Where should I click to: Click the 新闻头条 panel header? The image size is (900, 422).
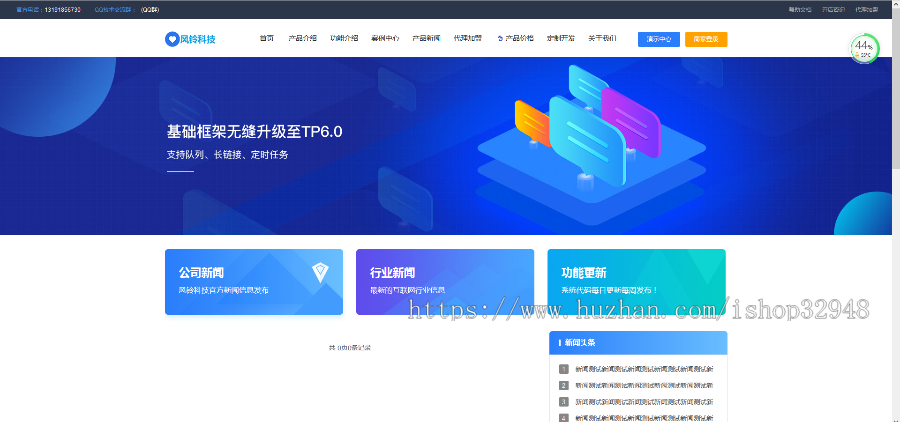(638, 343)
